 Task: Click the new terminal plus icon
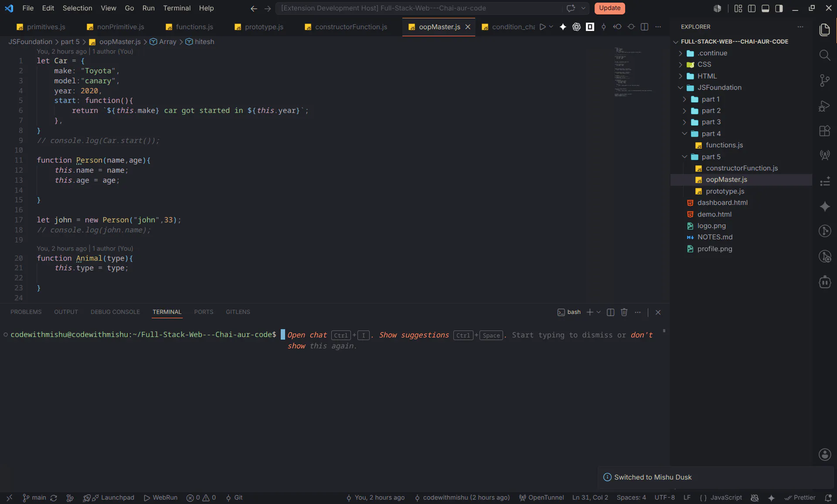click(x=589, y=312)
